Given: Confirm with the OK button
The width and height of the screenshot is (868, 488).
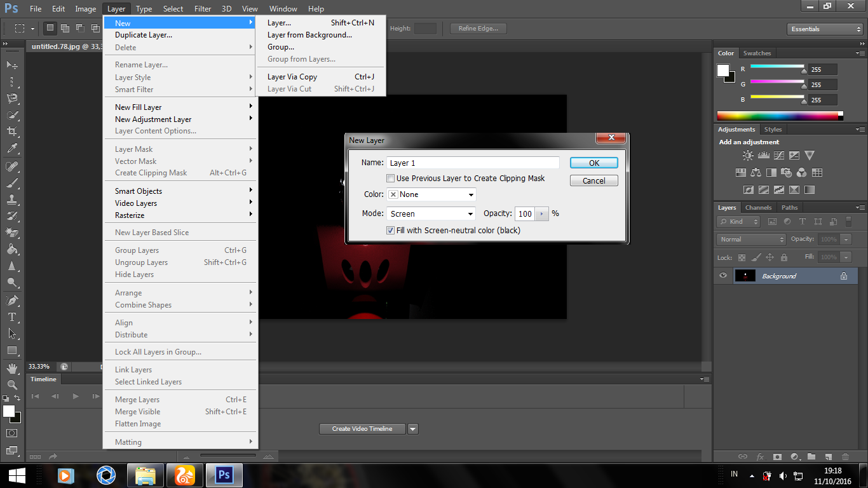Looking at the screenshot, I should click(x=593, y=163).
